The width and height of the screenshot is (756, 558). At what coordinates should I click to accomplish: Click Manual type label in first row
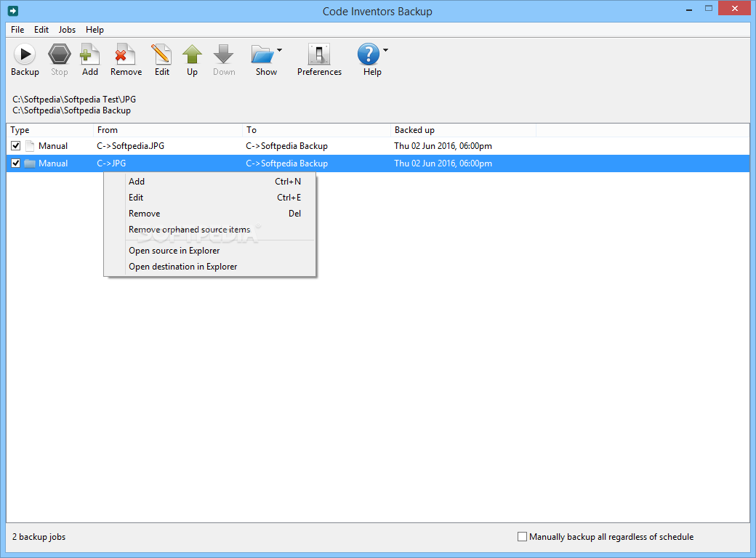pyautogui.click(x=53, y=146)
